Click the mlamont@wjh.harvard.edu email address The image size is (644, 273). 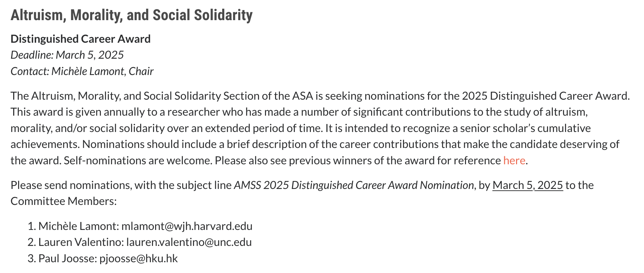[x=187, y=226]
